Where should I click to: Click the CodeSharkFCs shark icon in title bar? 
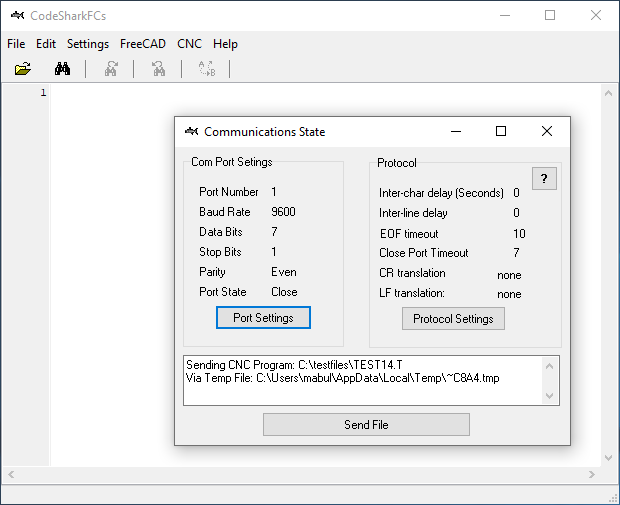[x=17, y=15]
